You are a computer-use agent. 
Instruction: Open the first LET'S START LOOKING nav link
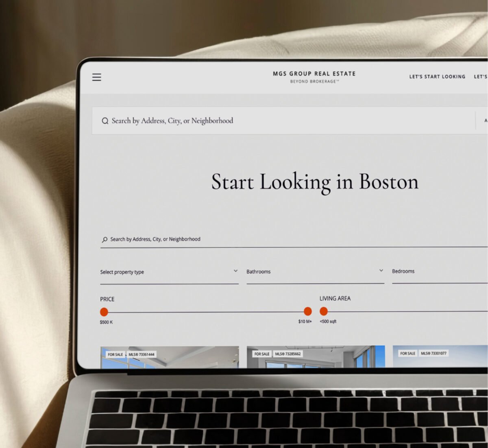(x=437, y=76)
